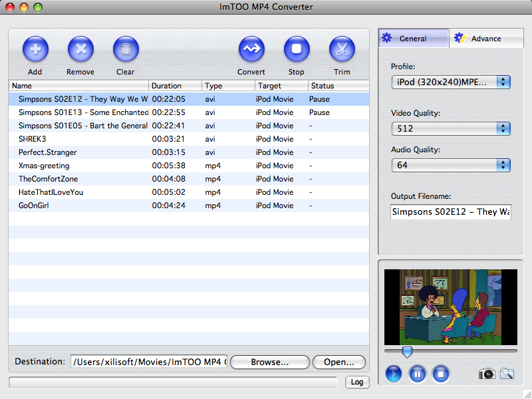Viewport: 532px width, 399px height.
Task: Click the Simpsons preview video thumbnail
Action: coord(451,307)
